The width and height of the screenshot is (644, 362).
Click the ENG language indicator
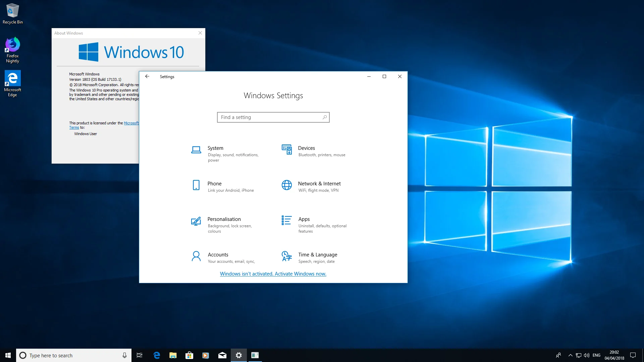click(x=596, y=355)
